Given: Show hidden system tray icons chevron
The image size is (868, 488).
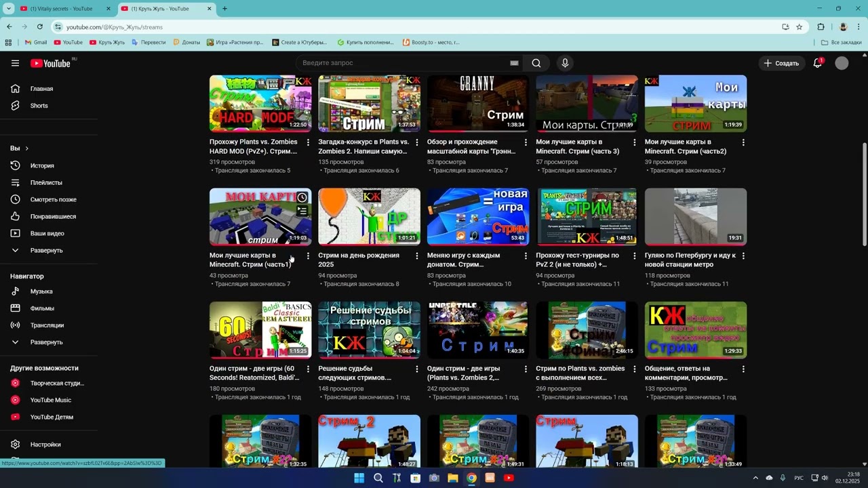Looking at the screenshot, I should (755, 478).
